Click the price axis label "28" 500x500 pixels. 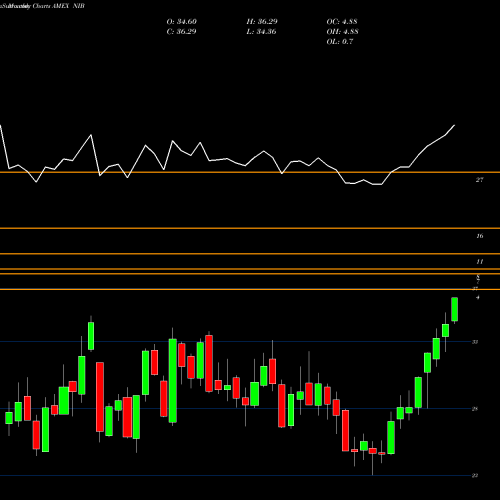(475, 409)
